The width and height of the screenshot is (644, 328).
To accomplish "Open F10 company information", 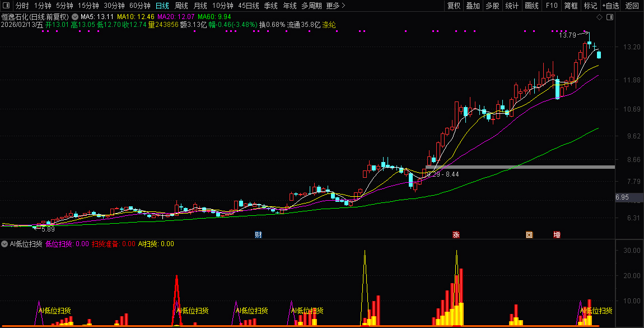I will coord(552,6).
